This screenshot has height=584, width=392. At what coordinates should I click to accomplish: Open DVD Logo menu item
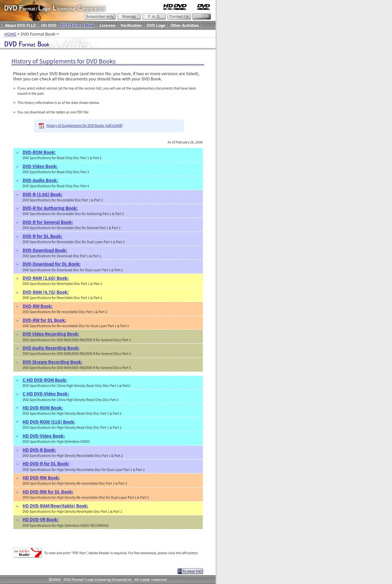pos(156,25)
